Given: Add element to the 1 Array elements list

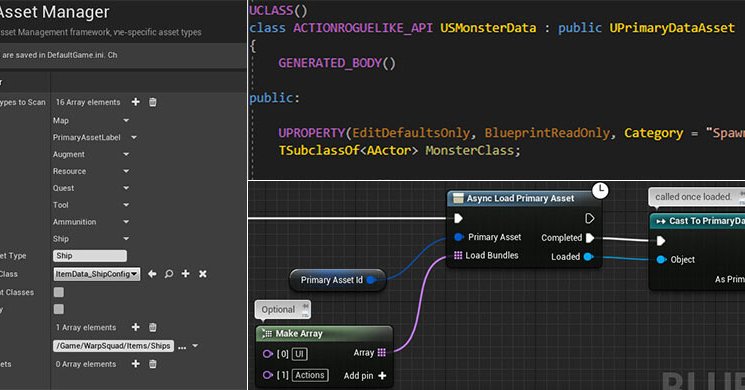Looking at the screenshot, I should 135,327.
